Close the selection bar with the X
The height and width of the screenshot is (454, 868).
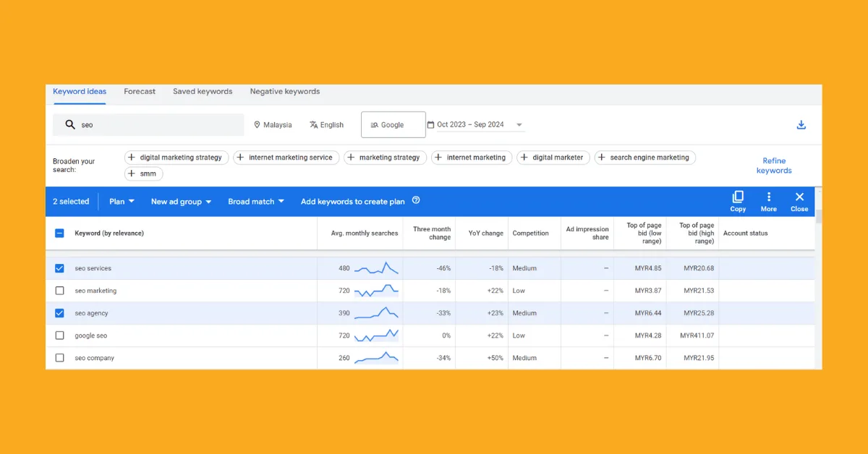[799, 197]
